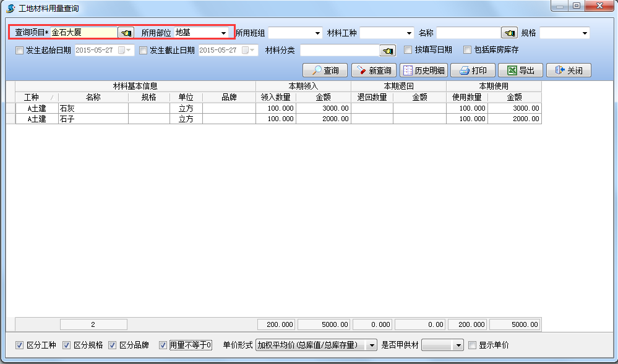Image resolution: width=618 pixels, height=364 pixels.
Task: Open the 材料分类 lookup icon
Action: tap(388, 50)
